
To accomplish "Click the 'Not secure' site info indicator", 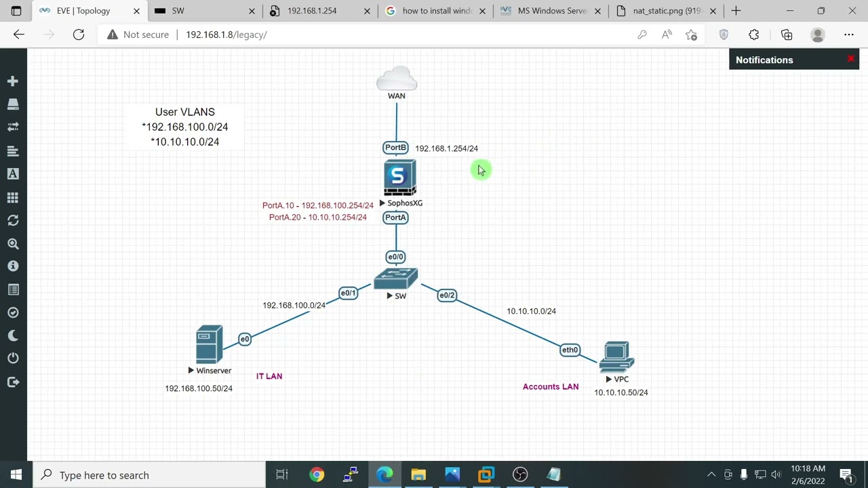I will click(x=138, y=35).
